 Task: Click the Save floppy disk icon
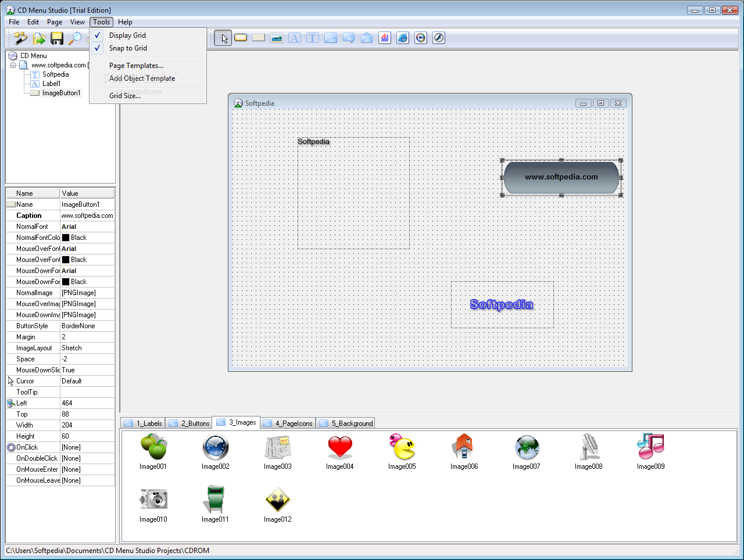tap(57, 38)
